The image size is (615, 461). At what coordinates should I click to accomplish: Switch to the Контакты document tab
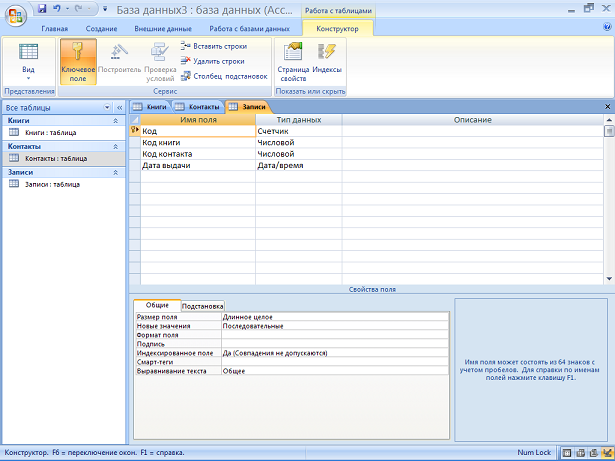coord(198,107)
